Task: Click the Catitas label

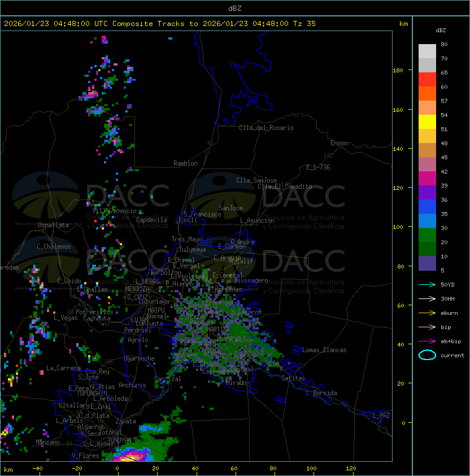Action: coord(293,379)
